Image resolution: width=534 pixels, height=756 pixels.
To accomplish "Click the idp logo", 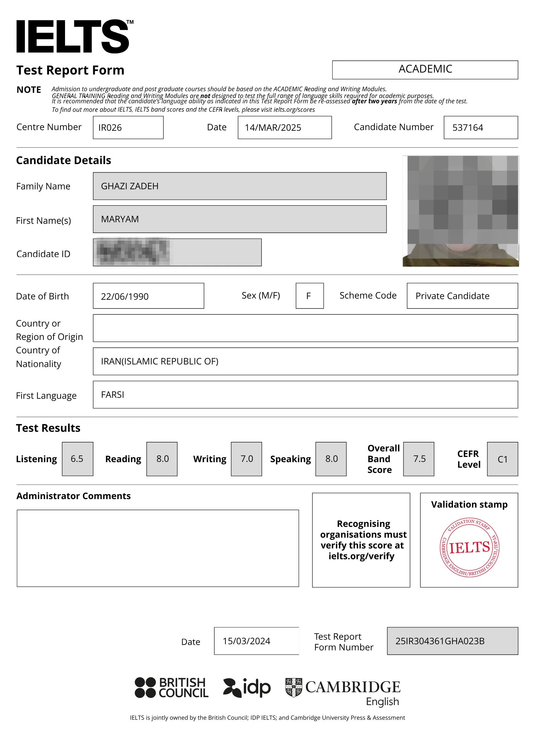I will (x=247, y=687).
